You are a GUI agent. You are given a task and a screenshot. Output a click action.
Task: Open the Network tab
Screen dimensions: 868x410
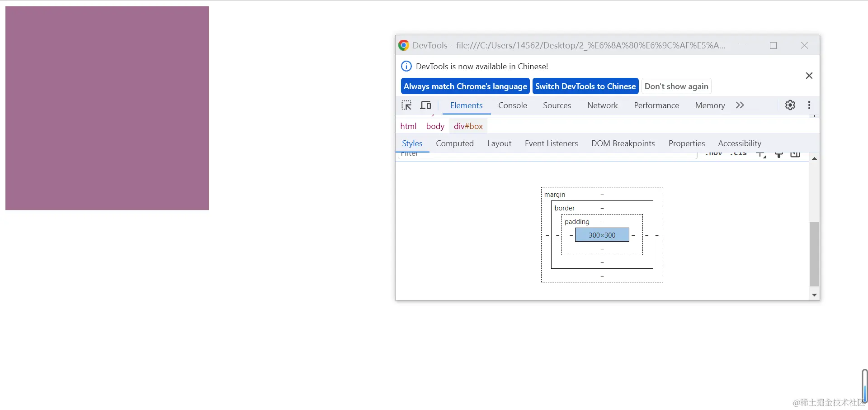click(602, 105)
